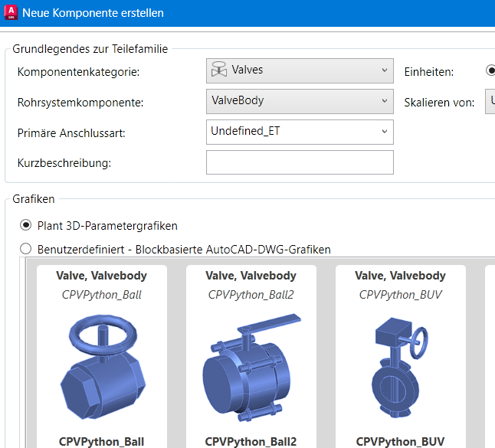Click the italic CPVPython_BUV subtitle
The image size is (495, 448).
point(400,294)
